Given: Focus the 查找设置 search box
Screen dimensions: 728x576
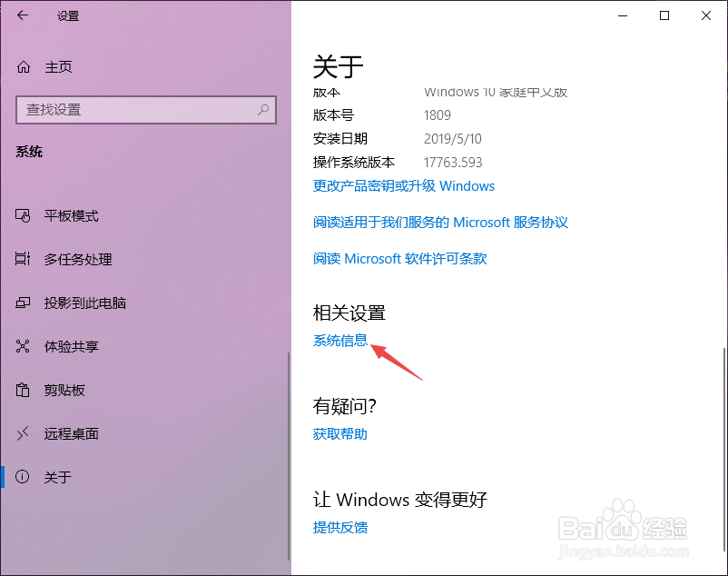Looking at the screenshot, I should (x=146, y=110).
